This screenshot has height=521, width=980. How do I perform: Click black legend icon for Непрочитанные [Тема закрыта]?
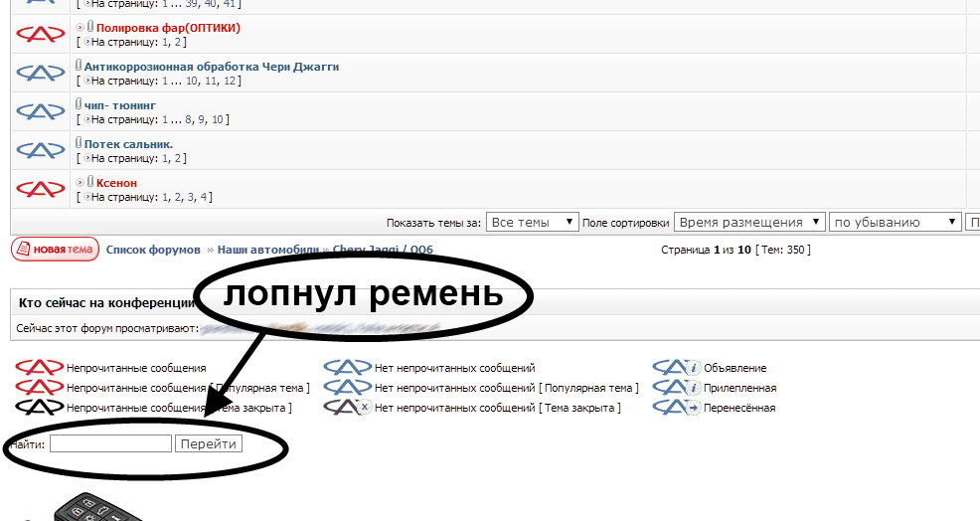[40, 407]
